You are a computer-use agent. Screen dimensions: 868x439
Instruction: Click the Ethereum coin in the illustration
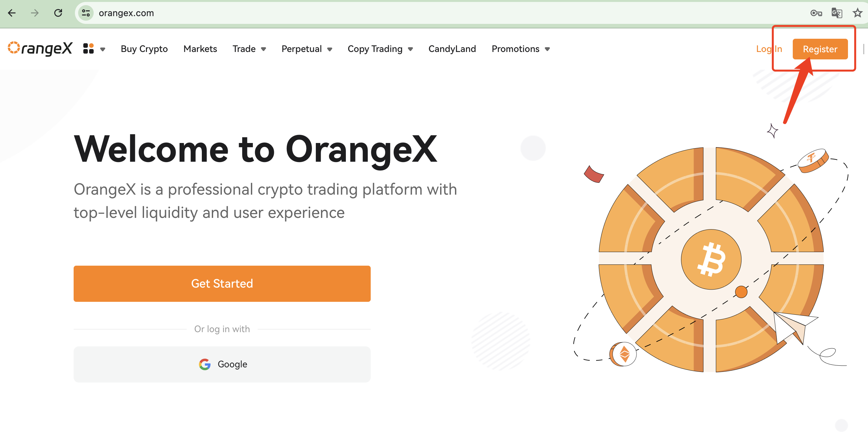coord(623,354)
